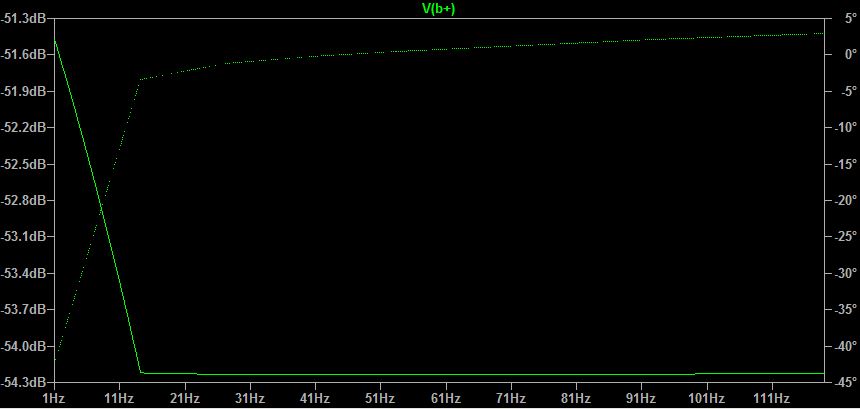
Task: Click the 101Hz frequency axis label
Action: click(x=707, y=397)
